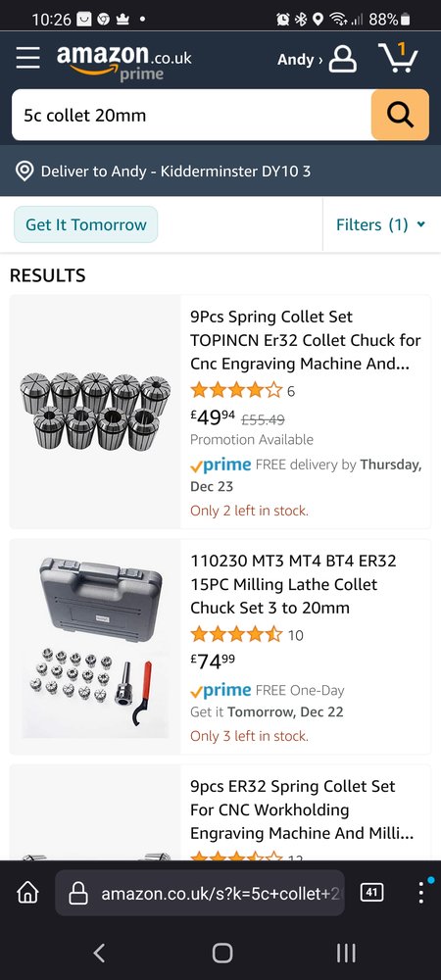Open the 110230 MT3 MT4 ER32 collet set listing
Screen dimensions: 441x980
(293, 584)
